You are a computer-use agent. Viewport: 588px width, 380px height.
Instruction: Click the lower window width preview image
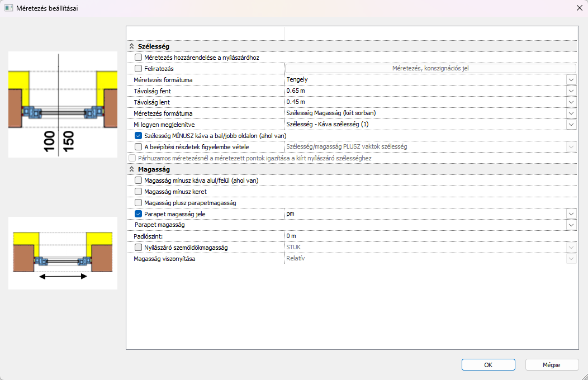63,253
